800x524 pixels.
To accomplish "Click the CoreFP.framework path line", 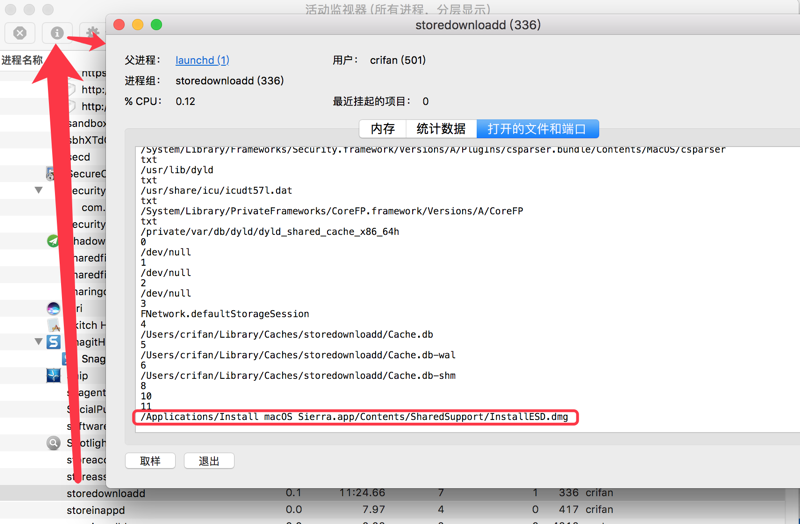I will [332, 211].
